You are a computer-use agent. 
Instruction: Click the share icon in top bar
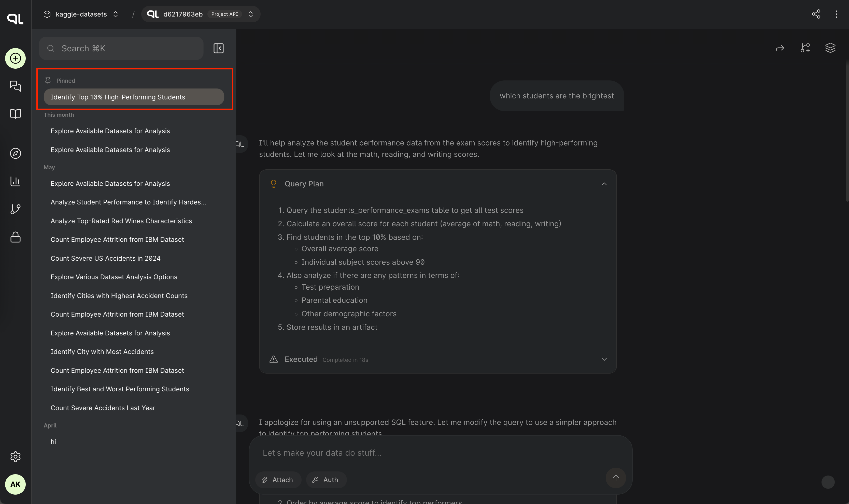[816, 14]
